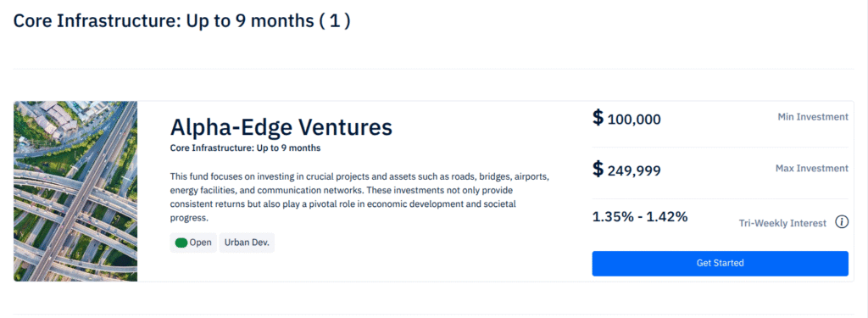868x318 pixels.
Task: Click the Tri-Weekly Interest info icon
Action: (842, 223)
